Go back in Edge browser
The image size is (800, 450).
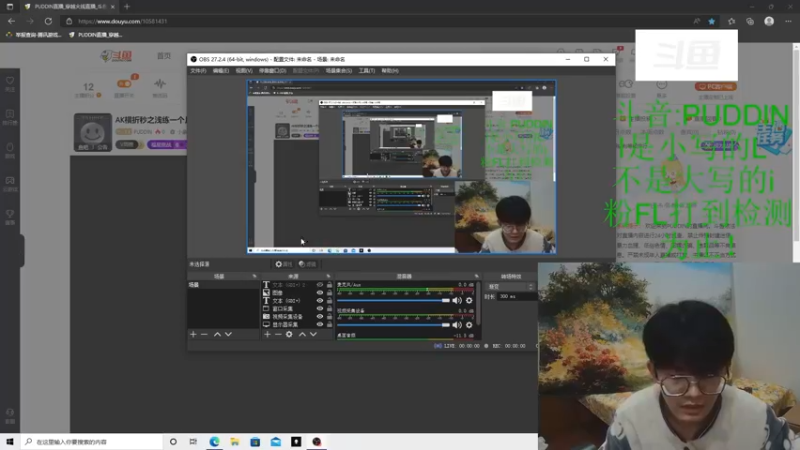(11, 21)
